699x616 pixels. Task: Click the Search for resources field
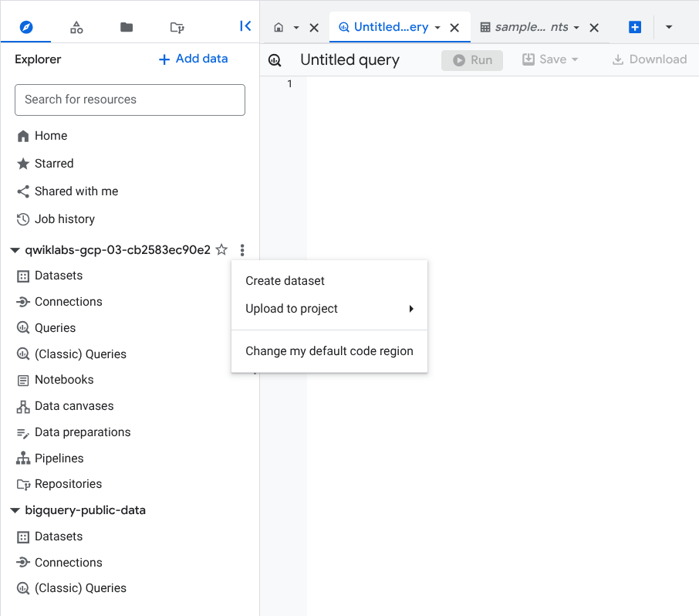[x=130, y=100]
